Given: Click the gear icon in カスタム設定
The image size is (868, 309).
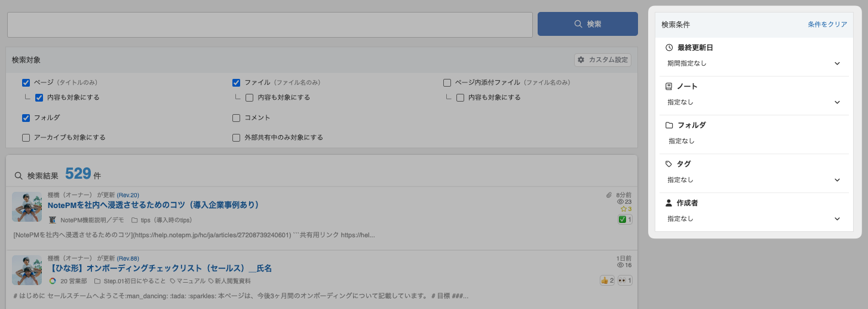Looking at the screenshot, I should [x=581, y=60].
